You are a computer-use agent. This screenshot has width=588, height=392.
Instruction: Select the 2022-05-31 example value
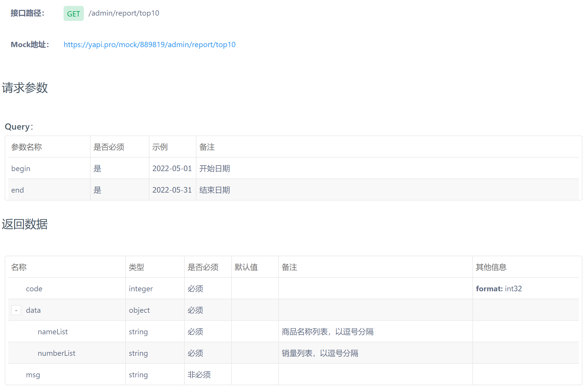click(172, 190)
